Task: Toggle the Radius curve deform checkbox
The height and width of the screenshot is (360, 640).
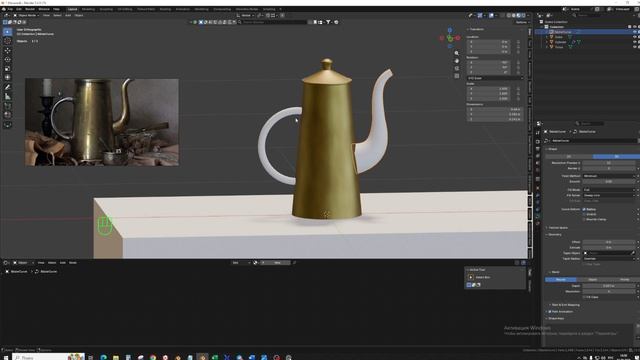Action: 584,209
